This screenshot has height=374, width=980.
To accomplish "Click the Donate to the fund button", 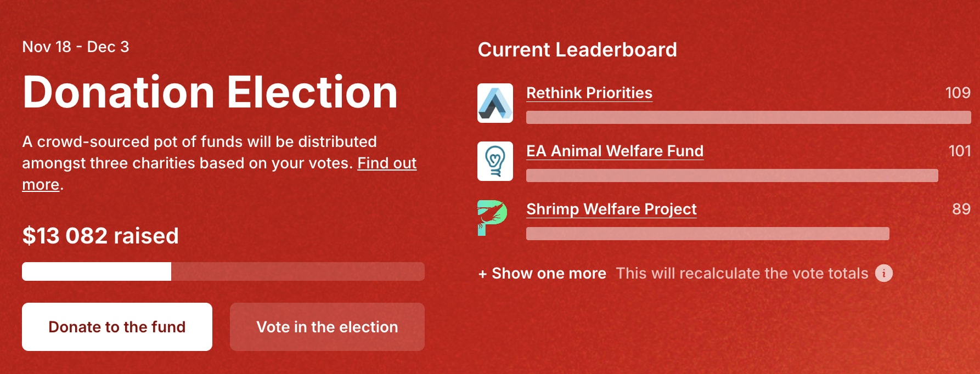I will (117, 327).
